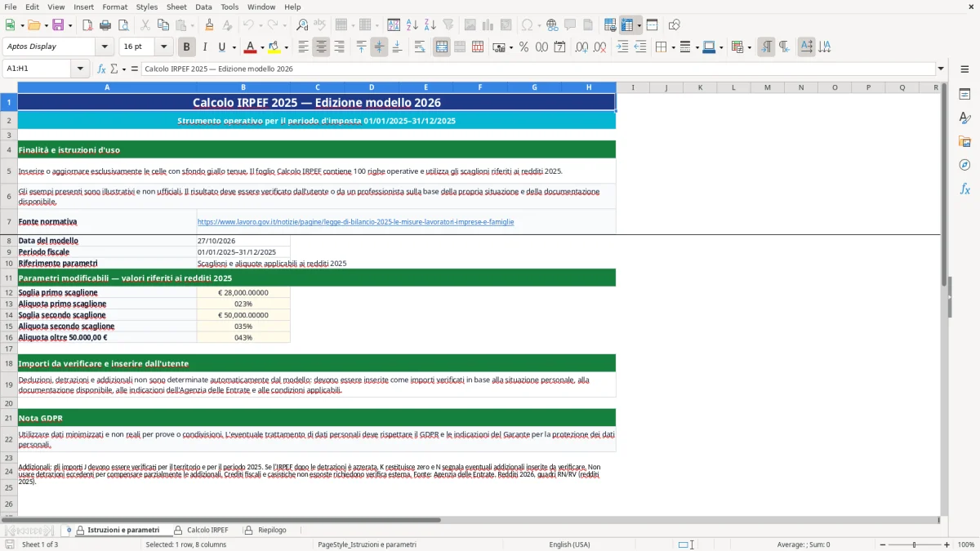Open the Function Wizard fx icon
980x551 pixels.
point(102,69)
